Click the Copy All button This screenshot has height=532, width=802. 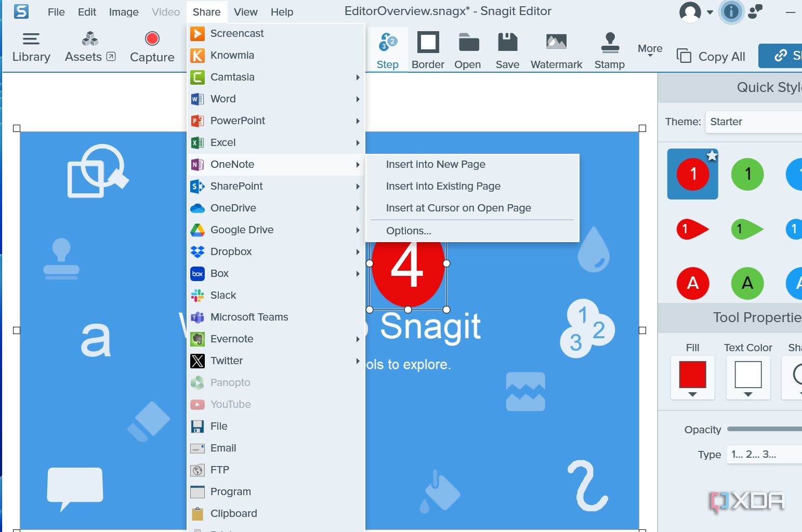coord(711,56)
